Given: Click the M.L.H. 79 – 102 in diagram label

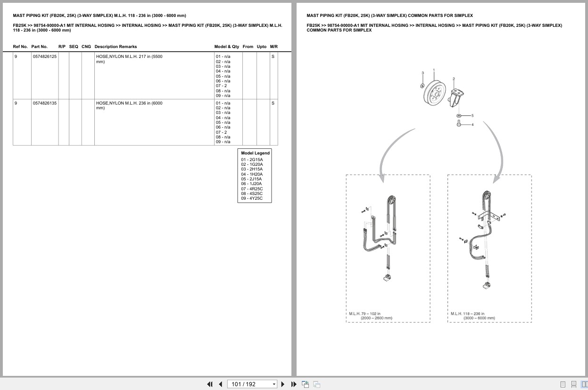Looking at the screenshot, I should coord(370,316).
